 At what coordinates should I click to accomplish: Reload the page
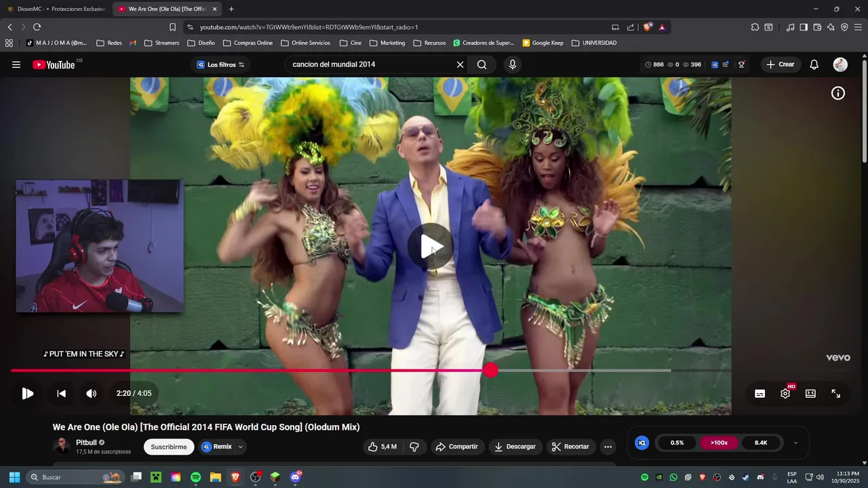coord(37,27)
